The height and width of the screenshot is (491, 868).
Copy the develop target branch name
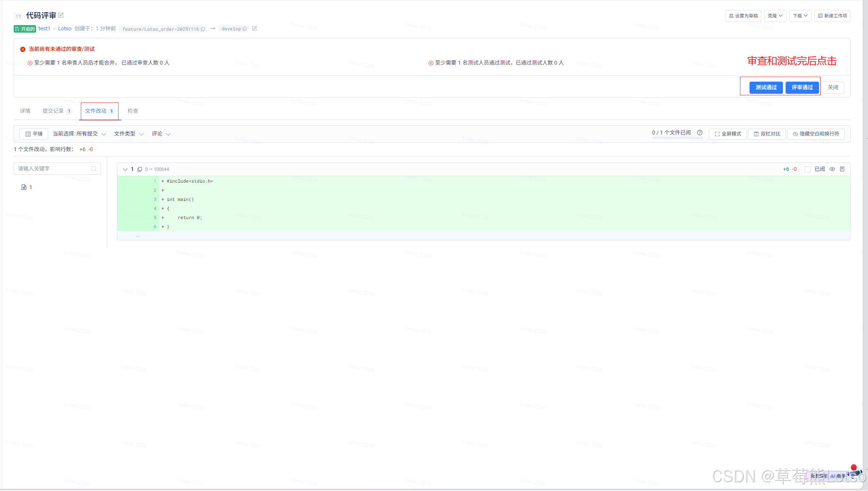click(245, 29)
